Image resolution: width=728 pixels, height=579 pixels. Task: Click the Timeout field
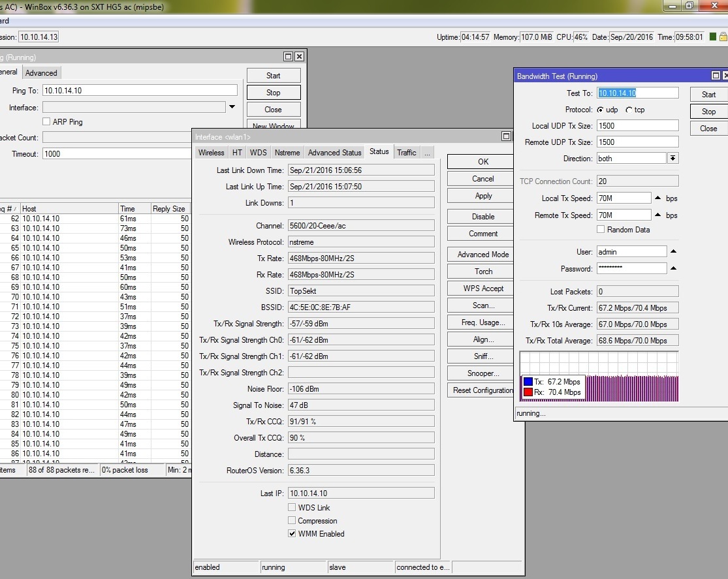[117, 153]
